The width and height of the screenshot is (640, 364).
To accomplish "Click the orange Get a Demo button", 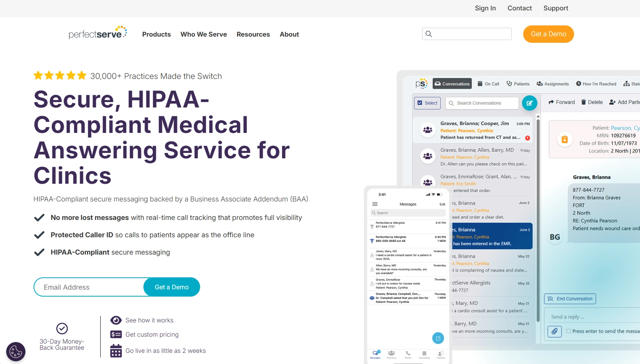I will pos(549,34).
